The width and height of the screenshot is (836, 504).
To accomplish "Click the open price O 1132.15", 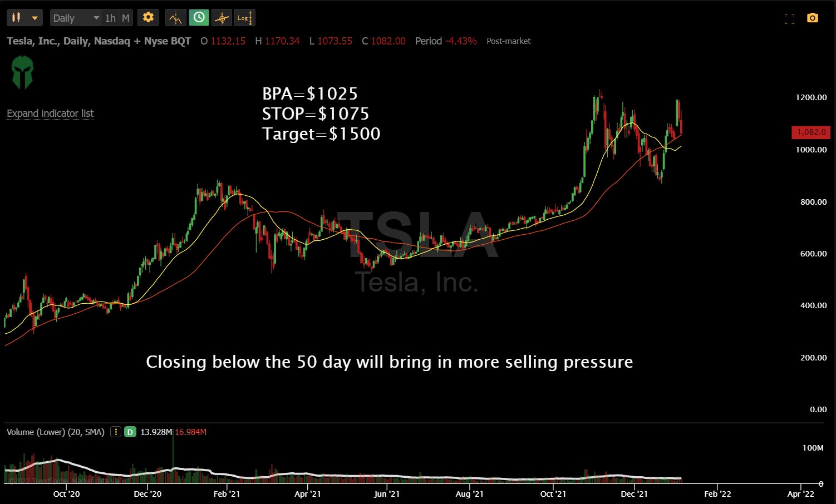I will click(223, 41).
